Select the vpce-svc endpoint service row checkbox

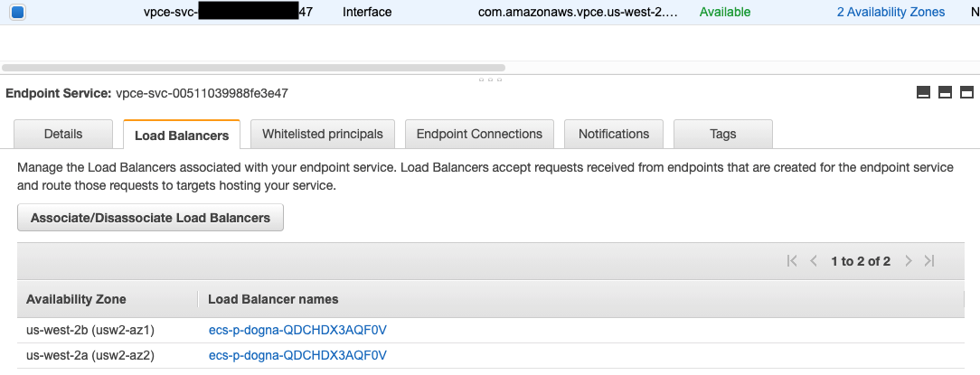pyautogui.click(x=17, y=12)
